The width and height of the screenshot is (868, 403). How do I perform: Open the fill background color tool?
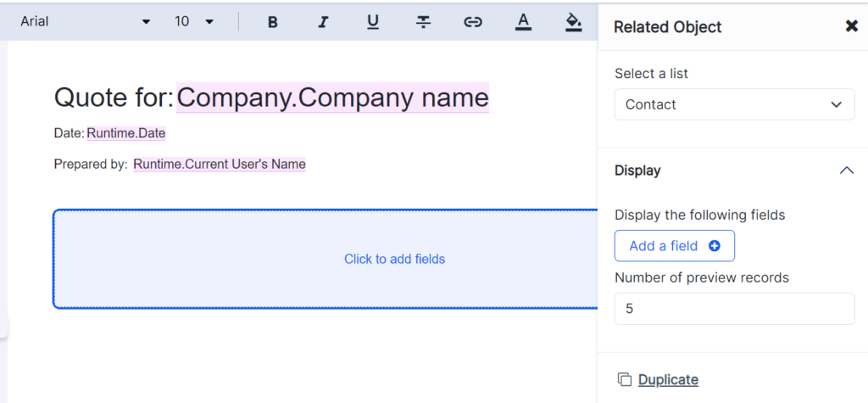(x=574, y=21)
